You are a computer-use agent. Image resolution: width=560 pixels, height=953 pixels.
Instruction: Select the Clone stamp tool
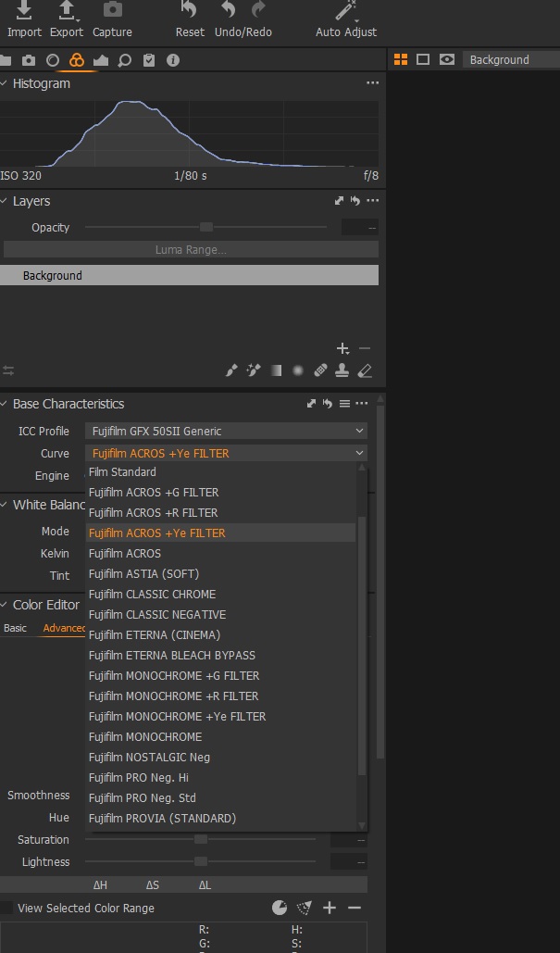pyautogui.click(x=342, y=370)
